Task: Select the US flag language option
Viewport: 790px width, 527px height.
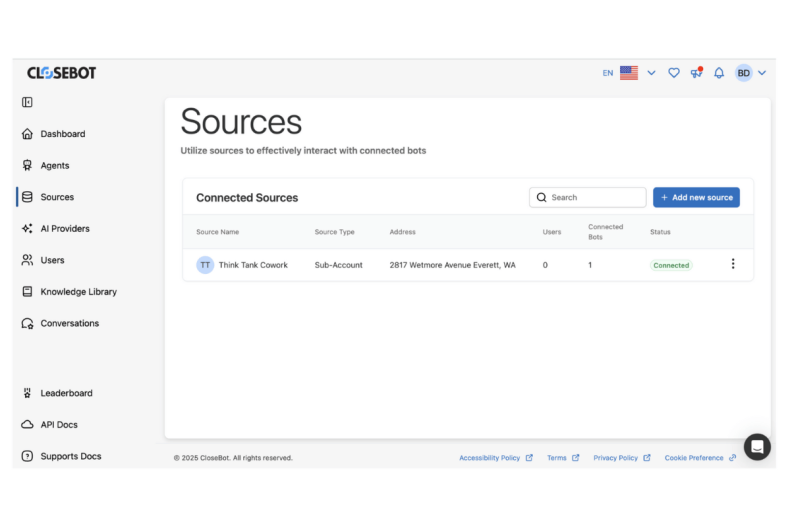Action: coord(629,73)
